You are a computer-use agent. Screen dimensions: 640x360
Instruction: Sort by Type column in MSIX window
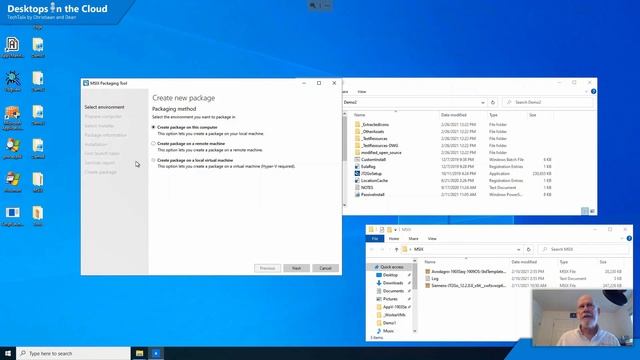564,262
